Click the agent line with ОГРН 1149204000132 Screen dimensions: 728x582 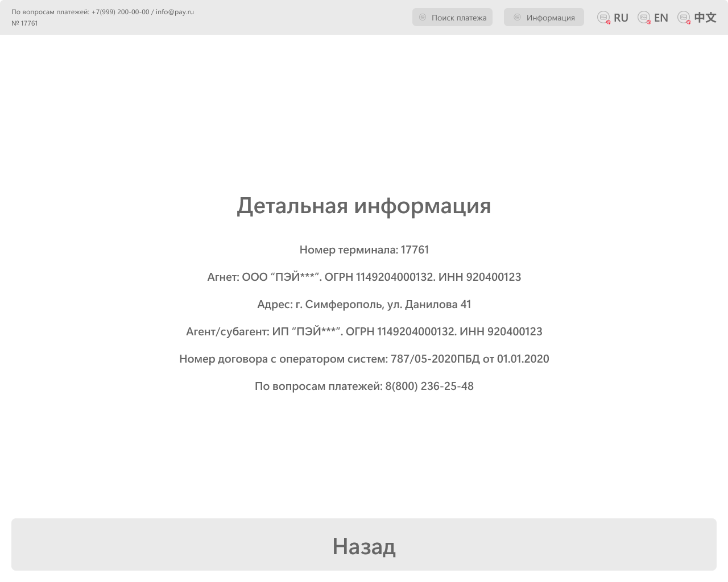point(364,277)
